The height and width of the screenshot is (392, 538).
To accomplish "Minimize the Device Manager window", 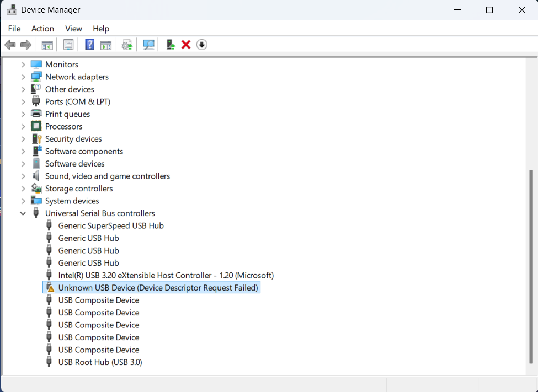I will [x=457, y=10].
